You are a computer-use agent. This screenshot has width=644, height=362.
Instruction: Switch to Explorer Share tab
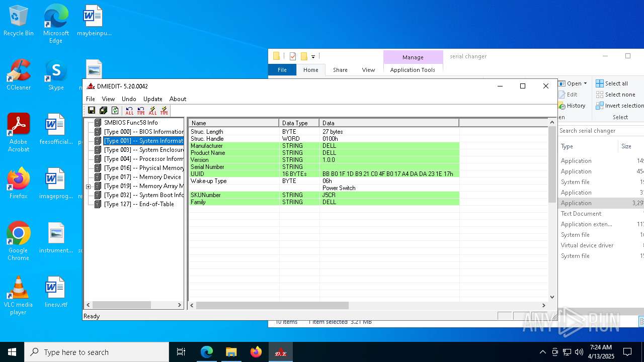coord(340,70)
